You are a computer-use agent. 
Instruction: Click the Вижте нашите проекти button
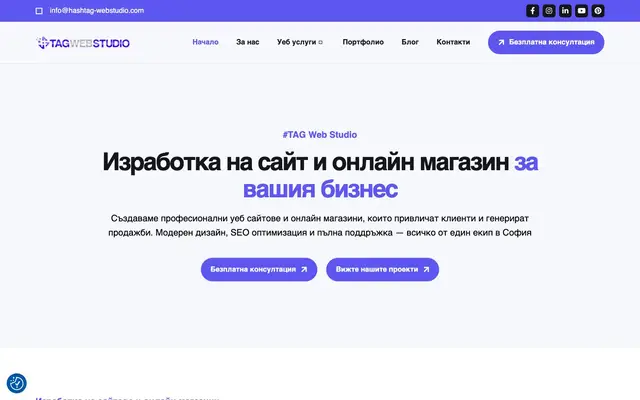tap(382, 269)
